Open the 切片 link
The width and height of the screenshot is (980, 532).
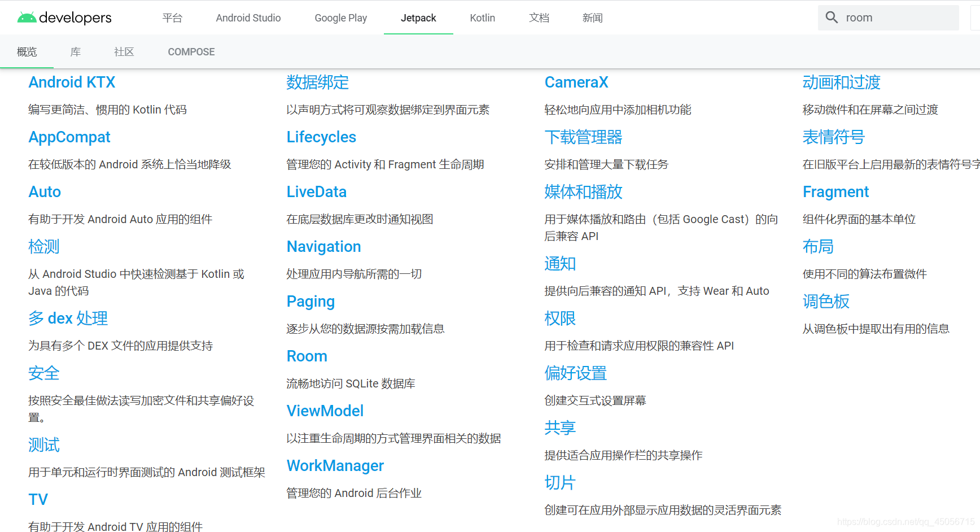(x=560, y=483)
